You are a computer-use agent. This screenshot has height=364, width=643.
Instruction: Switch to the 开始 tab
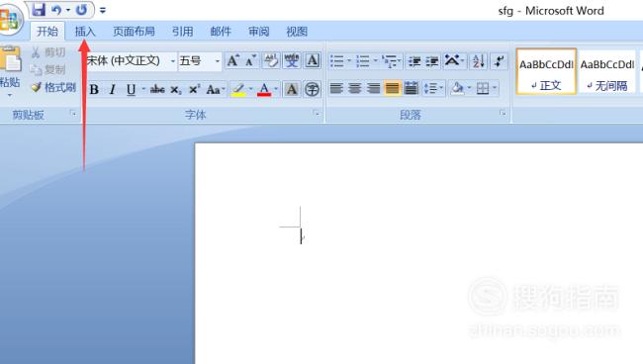pyautogui.click(x=47, y=31)
